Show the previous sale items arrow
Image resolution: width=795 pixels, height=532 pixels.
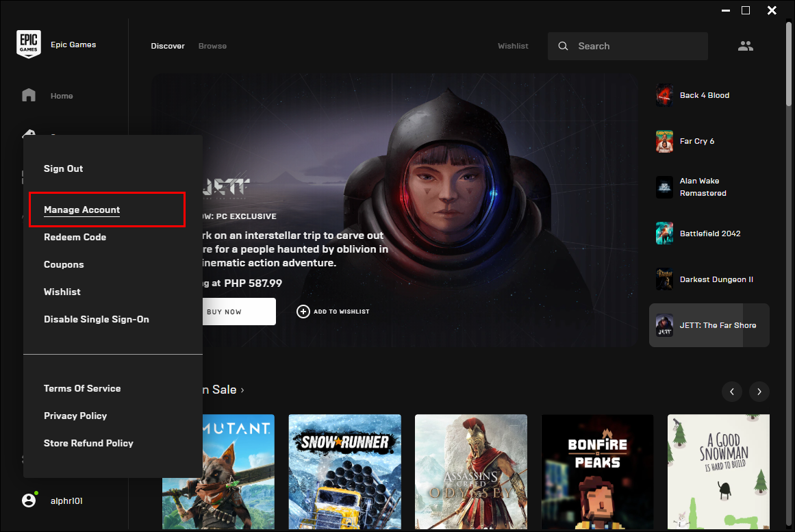pyautogui.click(x=731, y=392)
